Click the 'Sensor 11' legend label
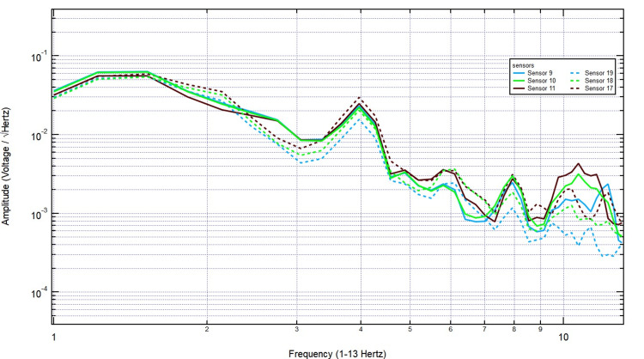 pos(541,88)
